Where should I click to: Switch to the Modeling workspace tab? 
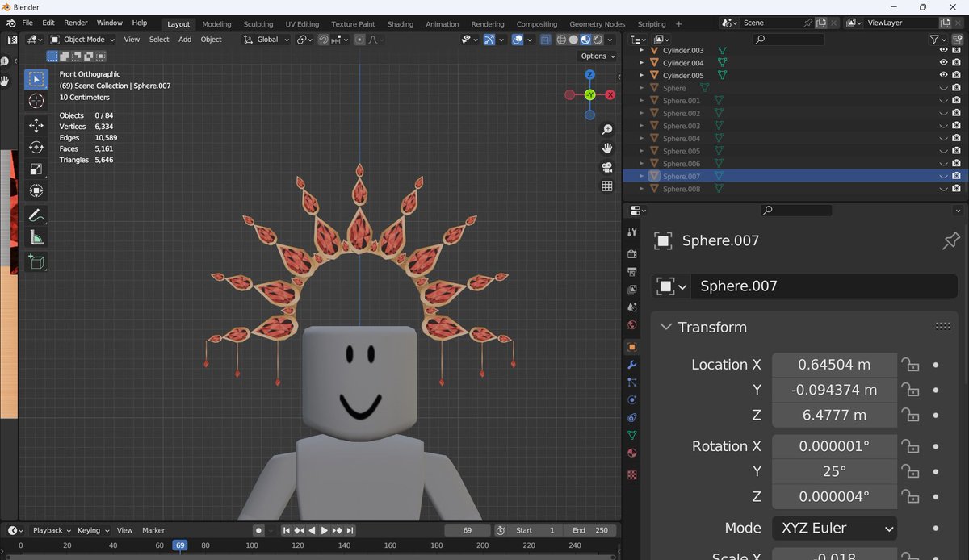click(216, 24)
